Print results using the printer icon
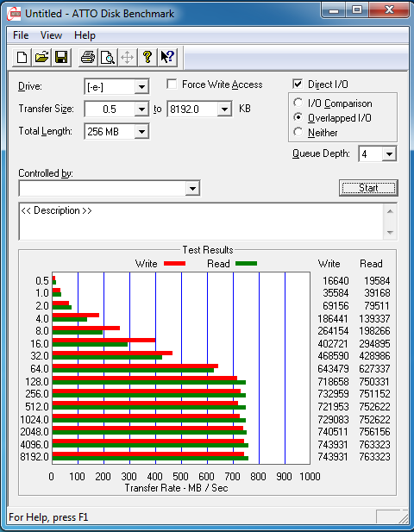The width and height of the screenshot is (414, 532). click(x=88, y=57)
